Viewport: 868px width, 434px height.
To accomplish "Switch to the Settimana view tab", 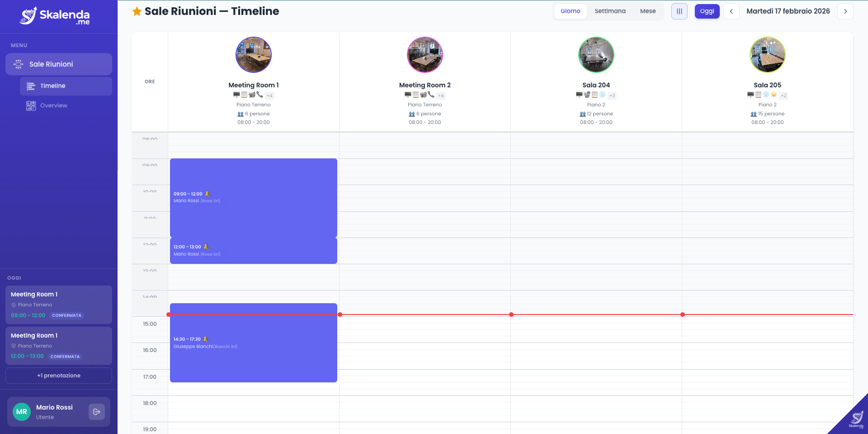I will (x=610, y=11).
